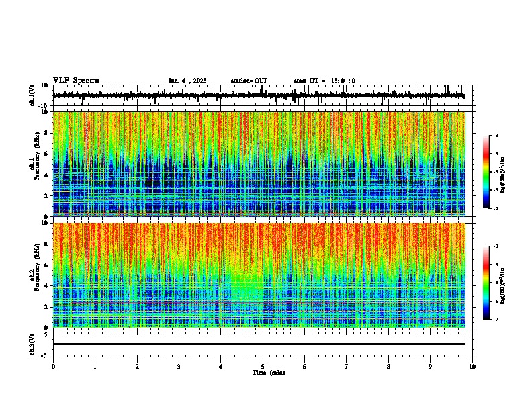Click the "-3" label on ch.1 color scale
The width and height of the screenshot is (532, 411).
click(495, 135)
